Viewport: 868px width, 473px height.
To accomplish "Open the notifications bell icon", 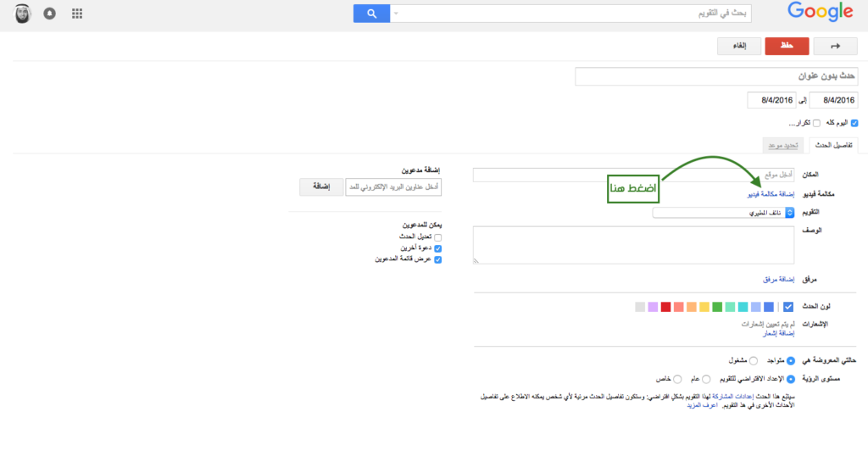I will pyautogui.click(x=50, y=14).
